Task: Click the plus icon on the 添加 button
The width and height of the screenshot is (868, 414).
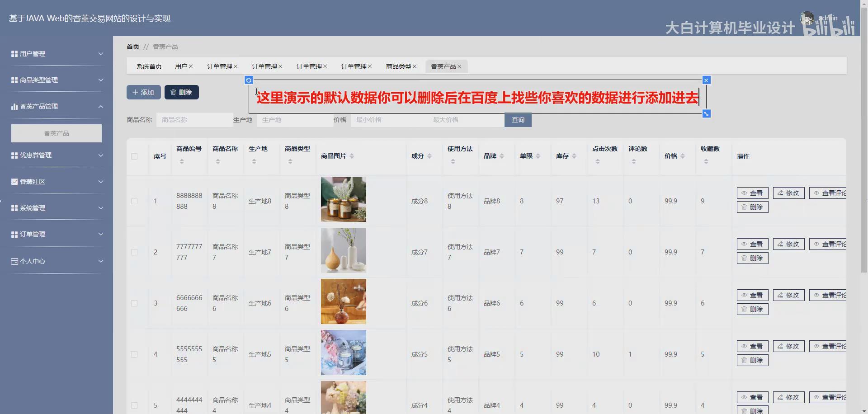Action: (x=135, y=92)
